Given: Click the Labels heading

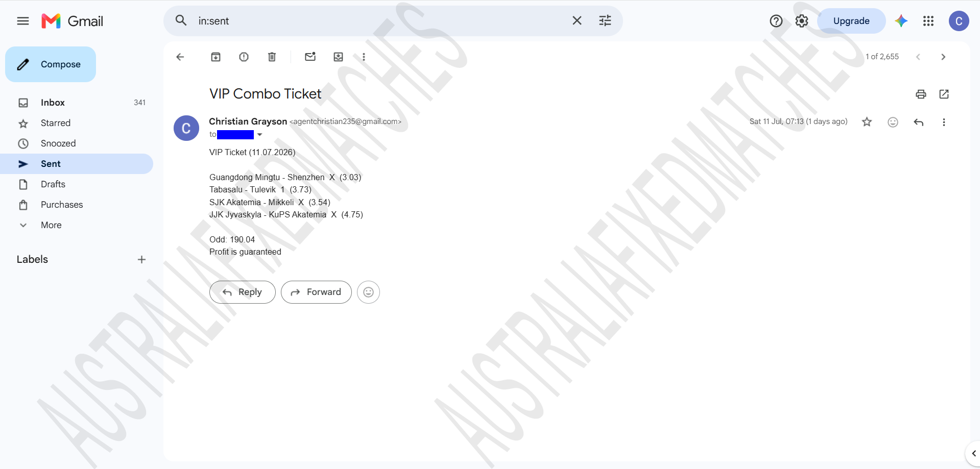Looking at the screenshot, I should [x=32, y=259].
